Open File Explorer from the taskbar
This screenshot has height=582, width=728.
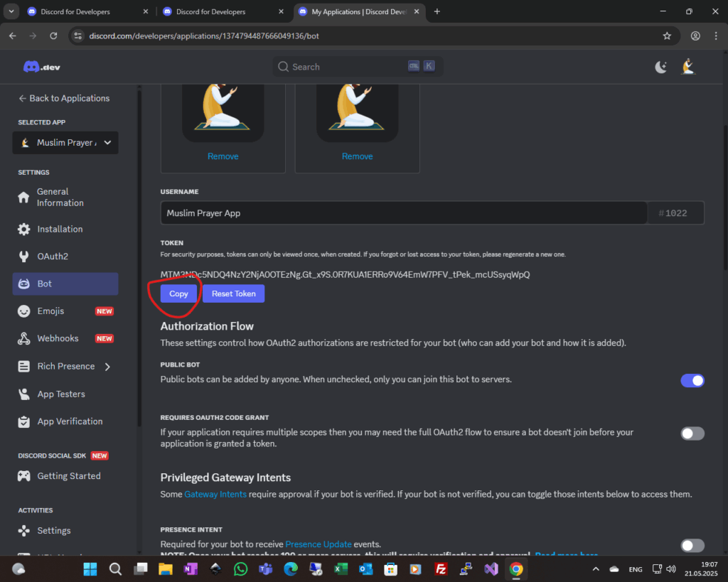click(165, 569)
